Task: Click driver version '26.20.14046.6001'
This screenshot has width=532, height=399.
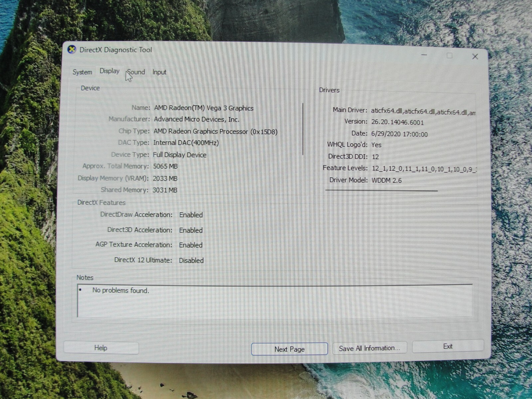Action: tap(398, 122)
